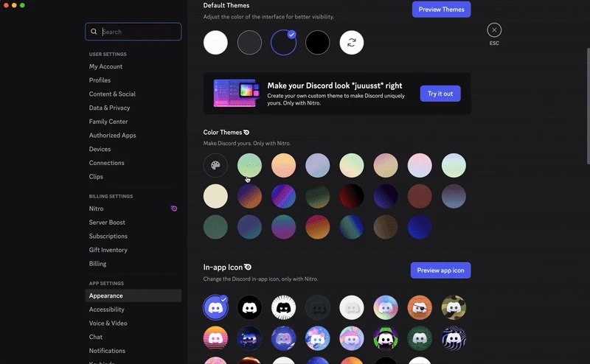Select the camouflage Discord app icon

coord(454,307)
